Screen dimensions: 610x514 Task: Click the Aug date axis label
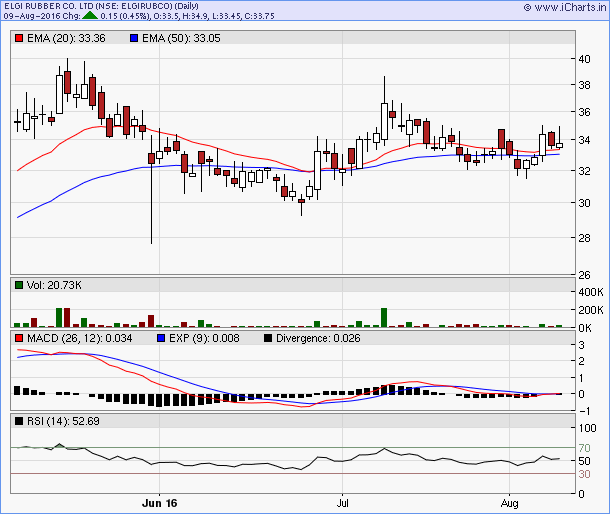coord(510,503)
